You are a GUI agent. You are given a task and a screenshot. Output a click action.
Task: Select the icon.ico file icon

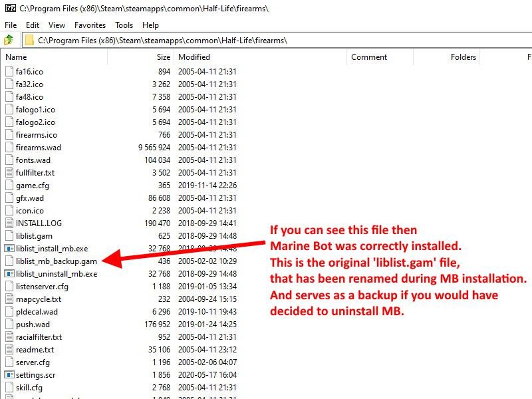pyautogui.click(x=9, y=211)
